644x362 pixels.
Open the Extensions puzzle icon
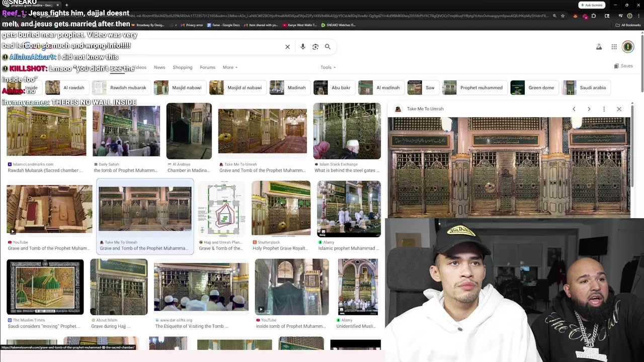(594, 16)
